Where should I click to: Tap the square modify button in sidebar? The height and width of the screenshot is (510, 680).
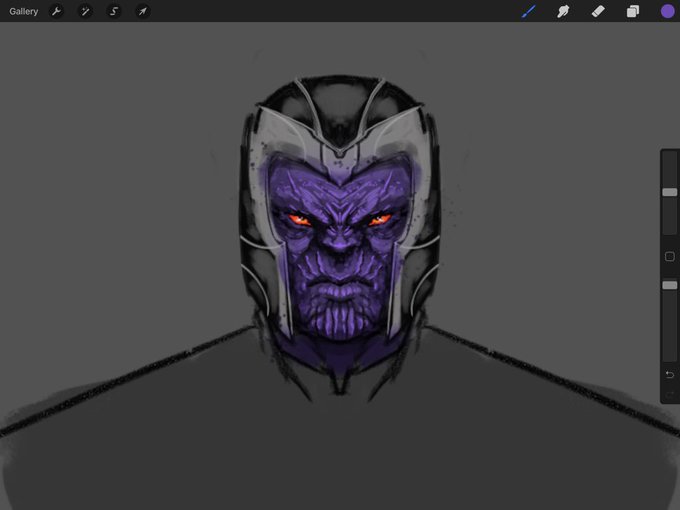(x=670, y=257)
